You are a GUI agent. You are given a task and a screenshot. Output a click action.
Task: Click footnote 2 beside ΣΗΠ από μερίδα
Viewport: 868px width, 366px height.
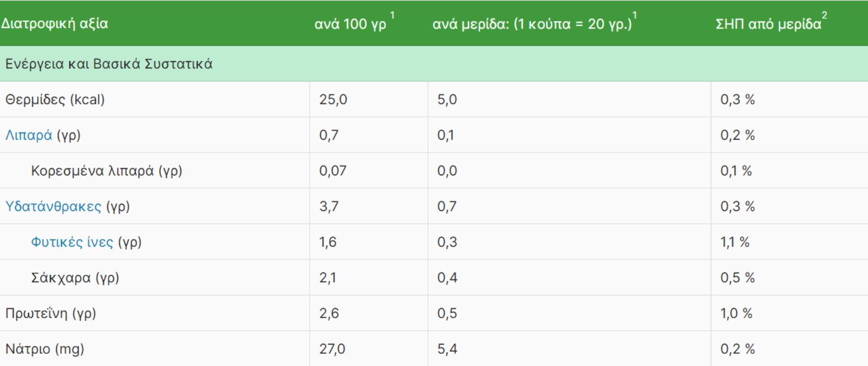(x=825, y=16)
